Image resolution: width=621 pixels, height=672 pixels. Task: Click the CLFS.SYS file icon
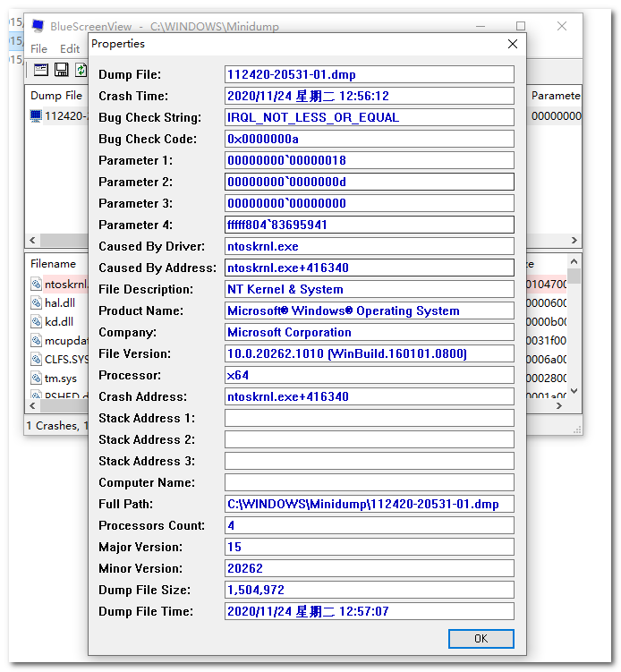click(x=36, y=360)
